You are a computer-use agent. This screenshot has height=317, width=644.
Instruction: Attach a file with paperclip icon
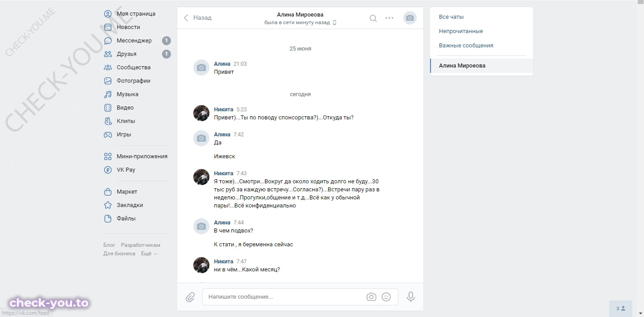point(190,297)
